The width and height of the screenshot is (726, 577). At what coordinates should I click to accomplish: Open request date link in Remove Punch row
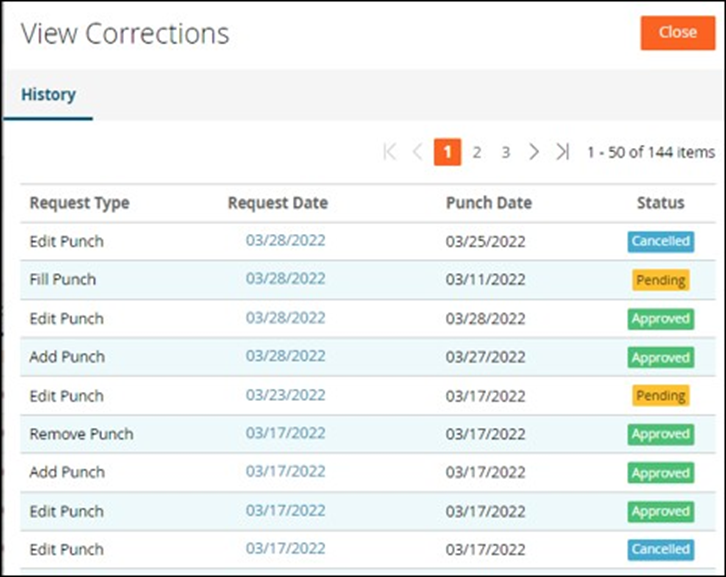click(x=285, y=433)
